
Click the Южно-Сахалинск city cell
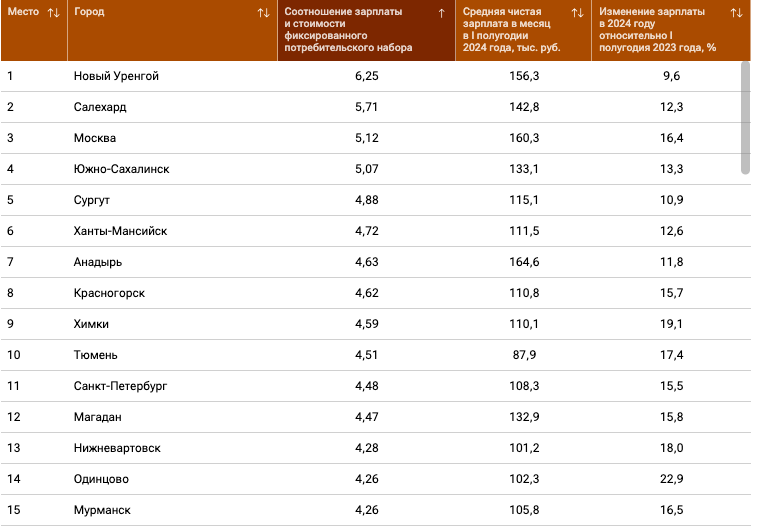click(x=121, y=169)
